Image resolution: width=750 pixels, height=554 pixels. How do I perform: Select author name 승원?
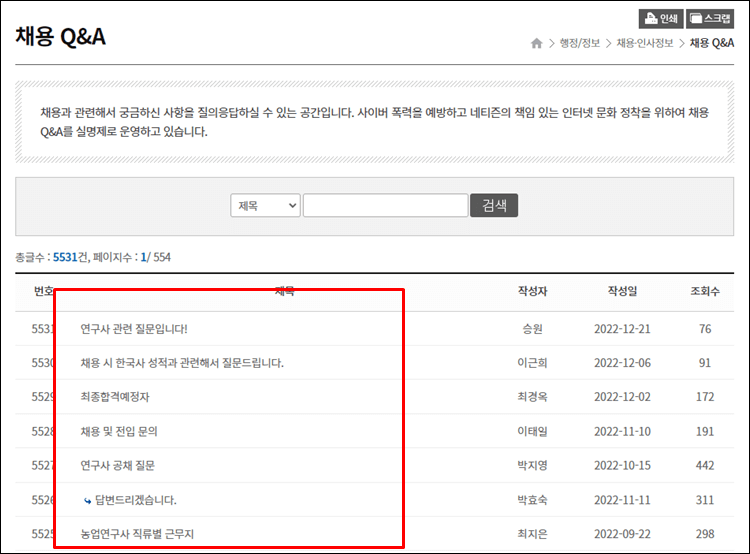pyautogui.click(x=532, y=329)
